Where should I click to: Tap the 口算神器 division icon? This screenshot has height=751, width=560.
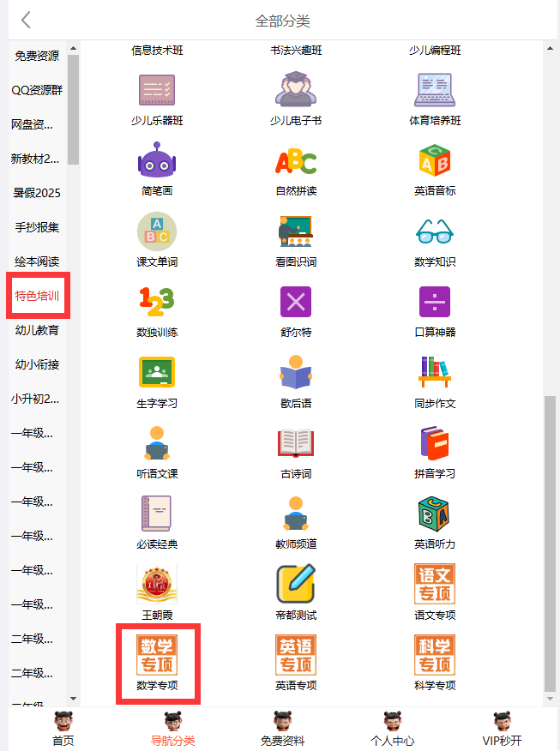(x=435, y=302)
